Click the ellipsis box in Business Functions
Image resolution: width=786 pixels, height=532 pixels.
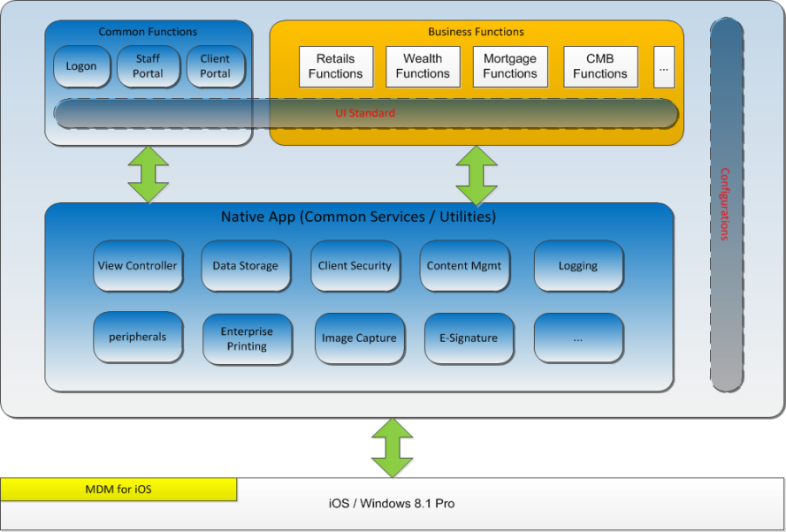click(664, 67)
